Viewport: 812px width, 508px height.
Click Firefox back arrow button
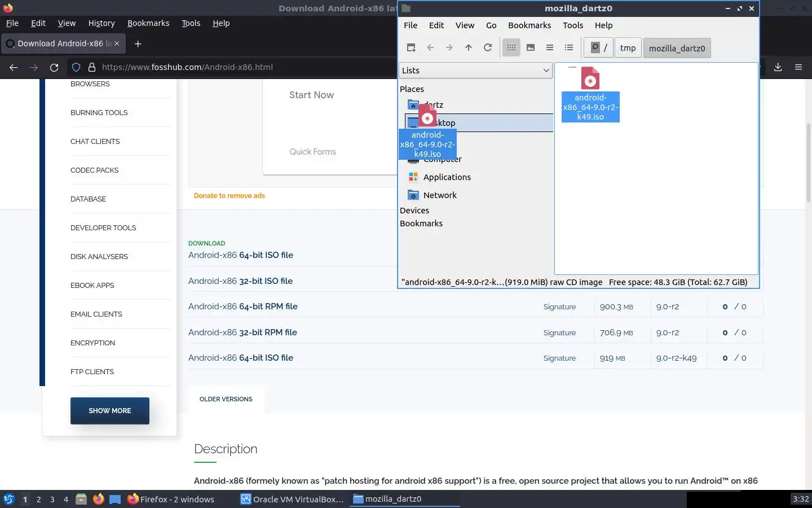14,67
